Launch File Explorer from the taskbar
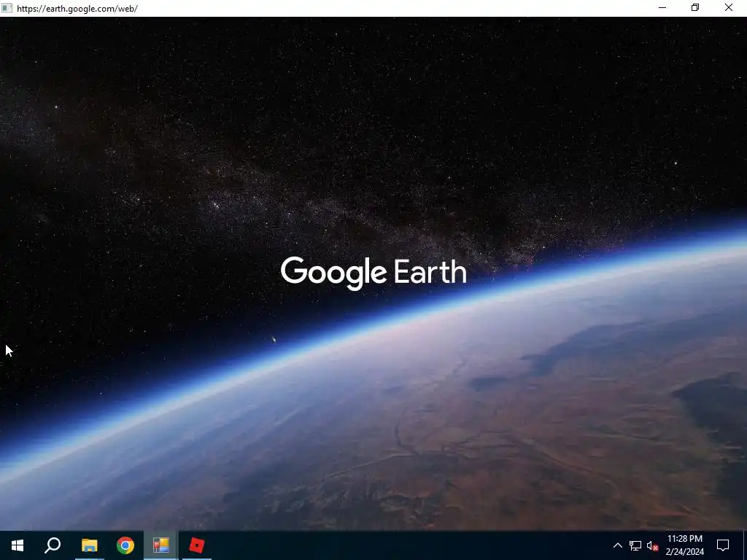Viewport: 747px width, 560px height. tap(89, 545)
